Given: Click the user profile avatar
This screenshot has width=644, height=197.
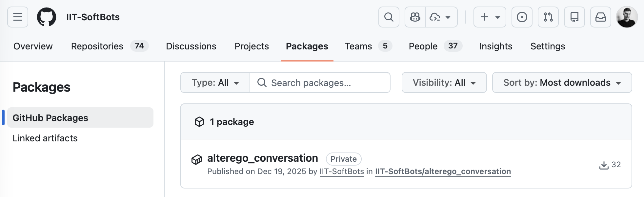Looking at the screenshot, I should [x=627, y=17].
